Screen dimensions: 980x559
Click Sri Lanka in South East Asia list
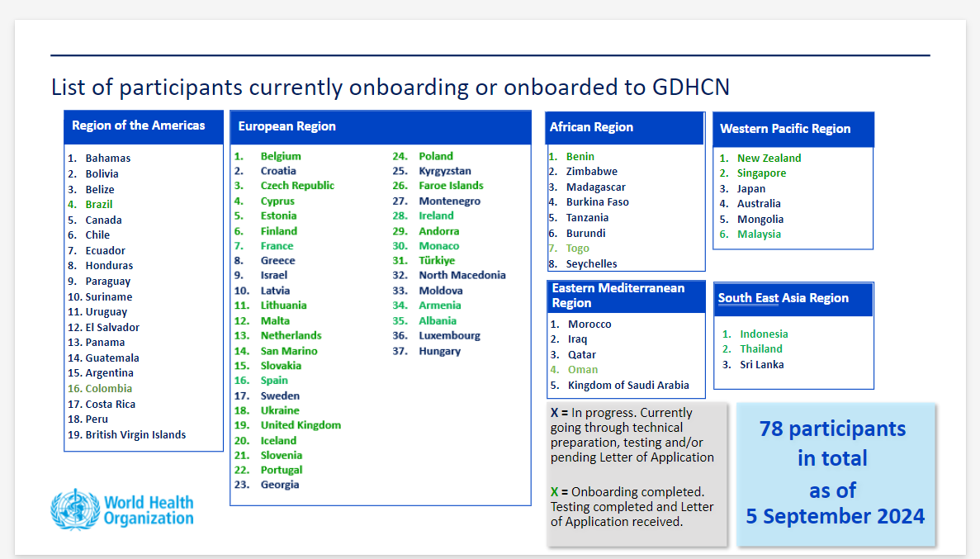(761, 364)
